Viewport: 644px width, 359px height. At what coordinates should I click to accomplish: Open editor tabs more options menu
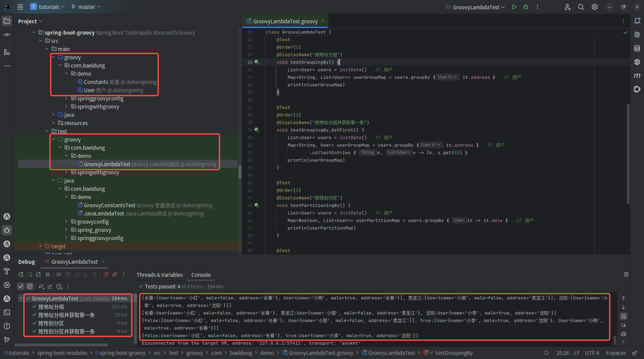623,21
